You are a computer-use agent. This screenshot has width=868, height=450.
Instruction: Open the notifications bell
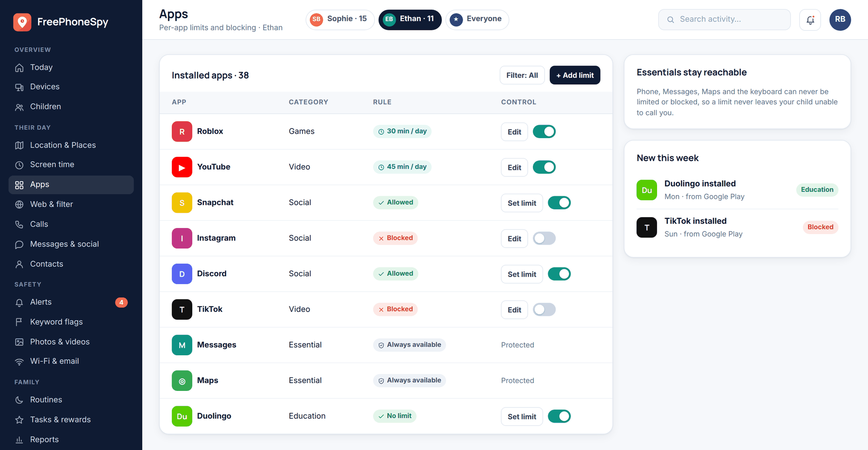pos(810,20)
